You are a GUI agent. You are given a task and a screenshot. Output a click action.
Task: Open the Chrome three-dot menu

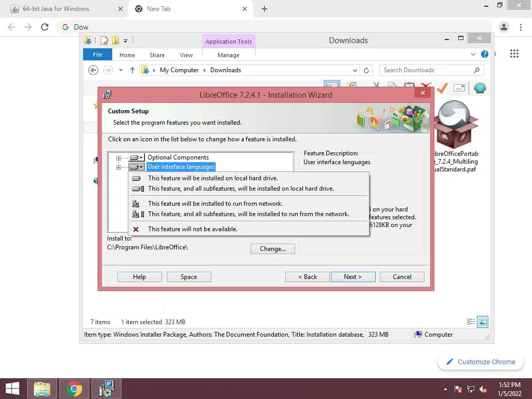(521, 27)
